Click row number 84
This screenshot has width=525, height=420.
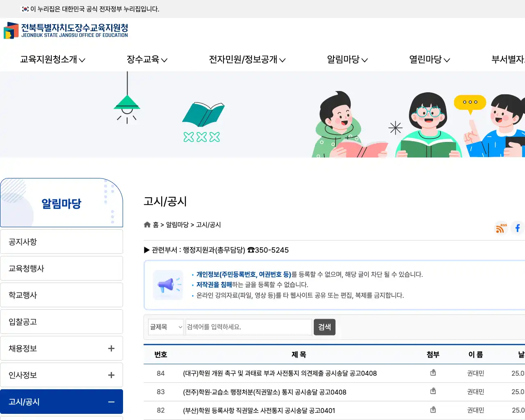coord(161,373)
